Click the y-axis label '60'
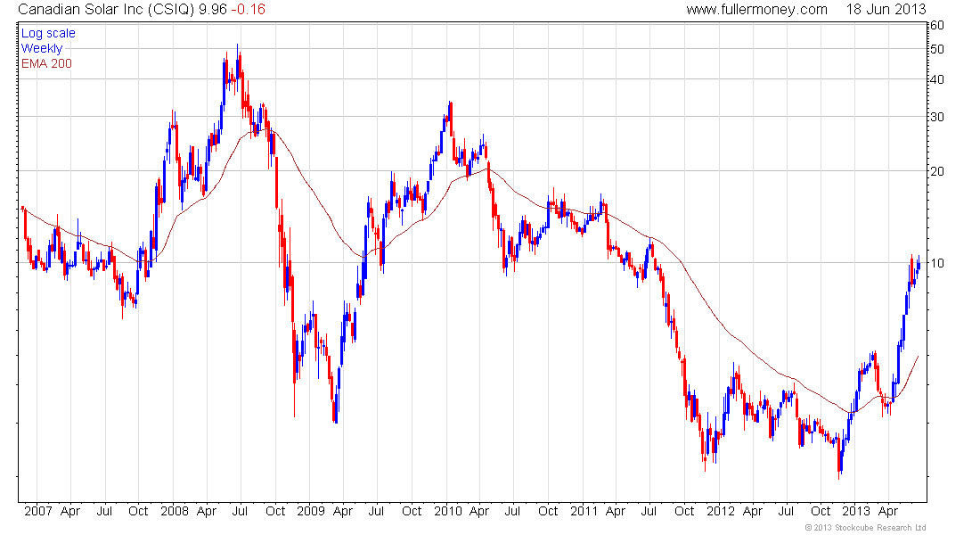Viewport: 980px width, 535px height. [x=937, y=26]
